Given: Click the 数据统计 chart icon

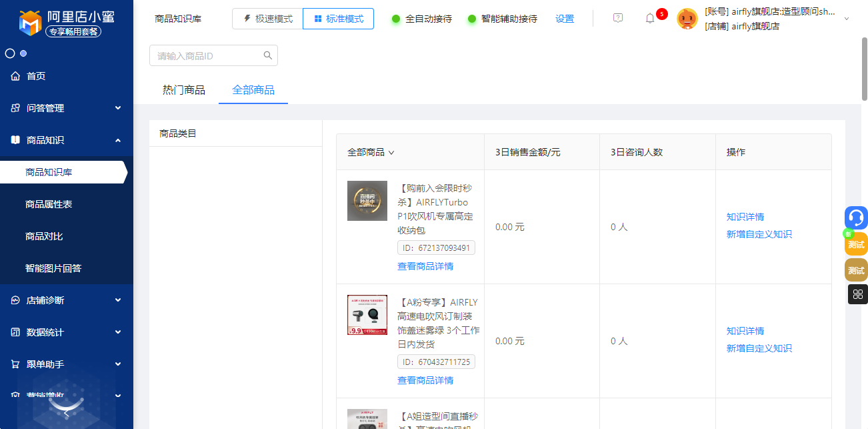Looking at the screenshot, I should (15, 332).
